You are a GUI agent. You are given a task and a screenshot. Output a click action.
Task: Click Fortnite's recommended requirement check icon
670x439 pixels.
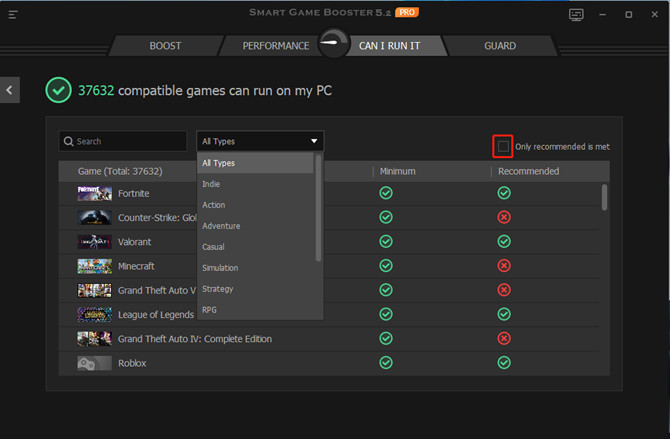click(504, 193)
